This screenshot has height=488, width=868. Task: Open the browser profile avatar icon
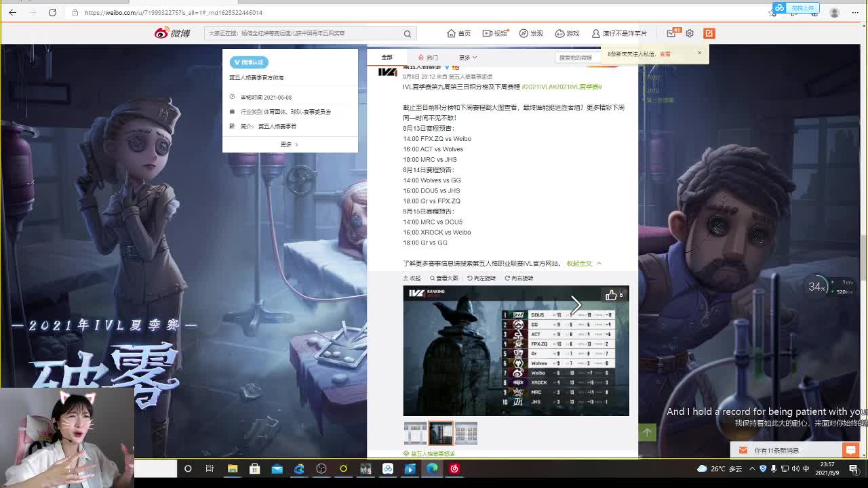click(x=834, y=12)
